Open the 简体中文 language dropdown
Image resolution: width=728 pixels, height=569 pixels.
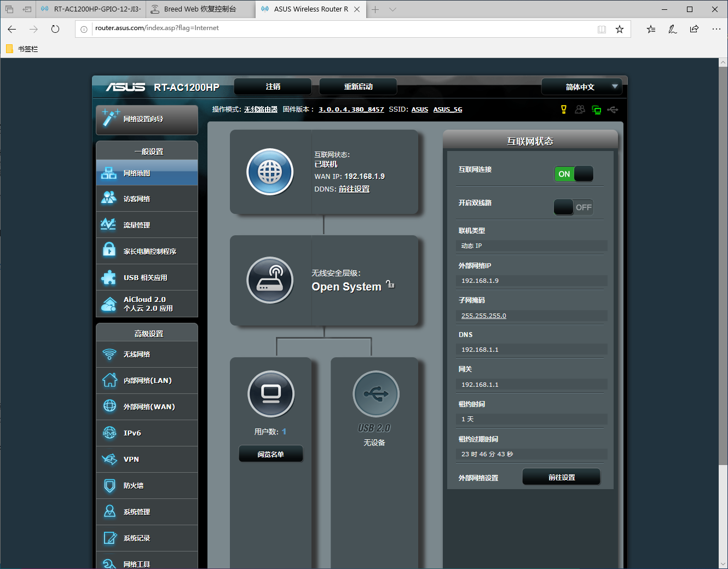(581, 87)
